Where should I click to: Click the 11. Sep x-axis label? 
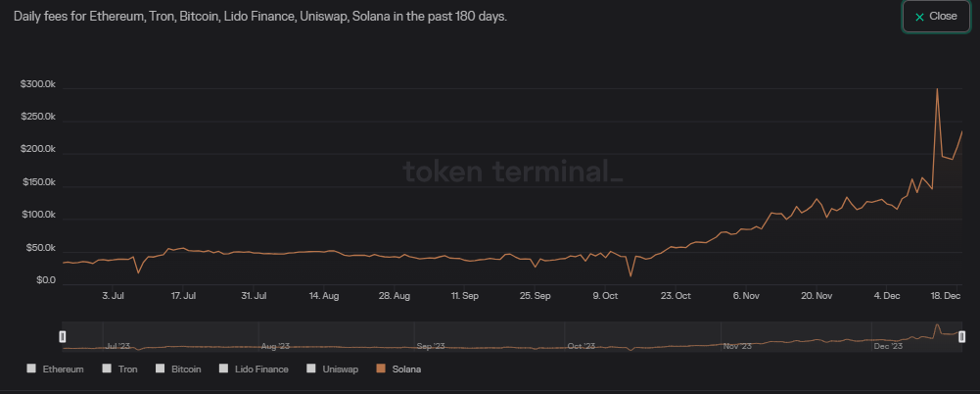coord(465,296)
